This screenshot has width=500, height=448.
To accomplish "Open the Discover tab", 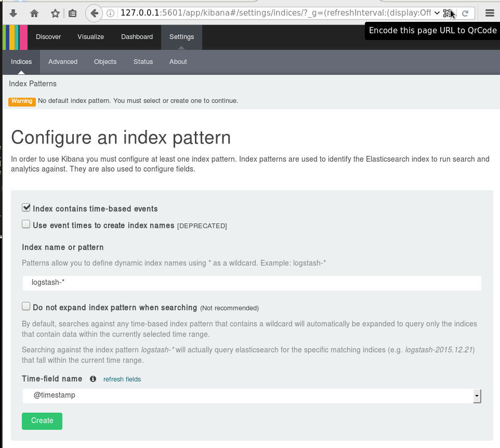I will 48,37.
